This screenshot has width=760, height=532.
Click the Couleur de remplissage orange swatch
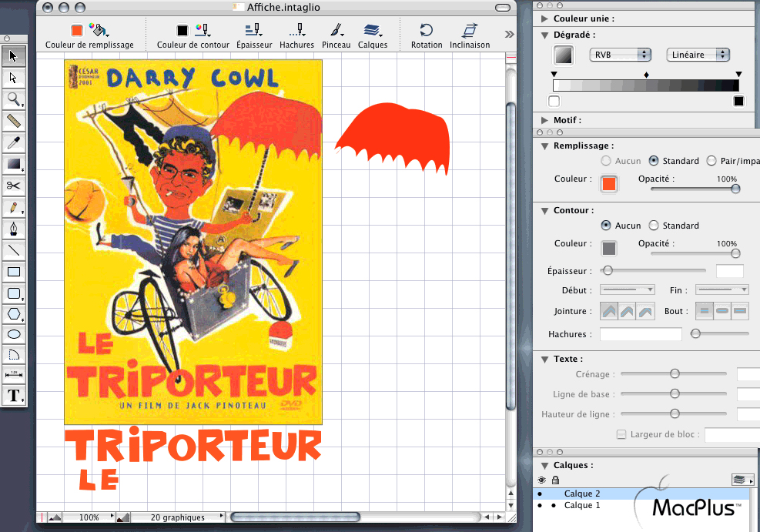tap(76, 30)
